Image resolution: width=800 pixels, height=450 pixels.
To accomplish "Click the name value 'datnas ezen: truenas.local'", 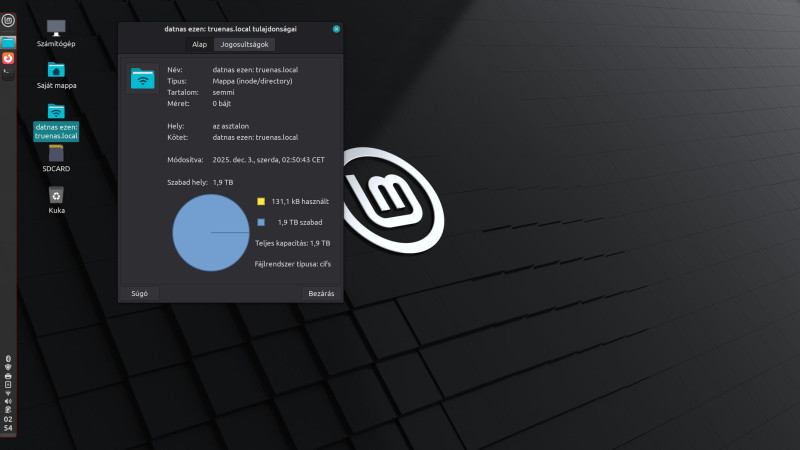I will [255, 70].
